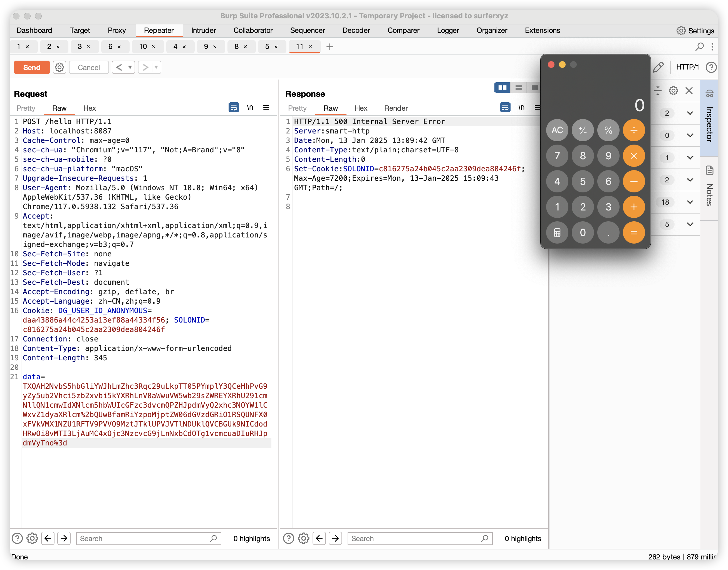The image size is (728, 570).
Task: Select Repeater tab 10
Action: pos(143,47)
